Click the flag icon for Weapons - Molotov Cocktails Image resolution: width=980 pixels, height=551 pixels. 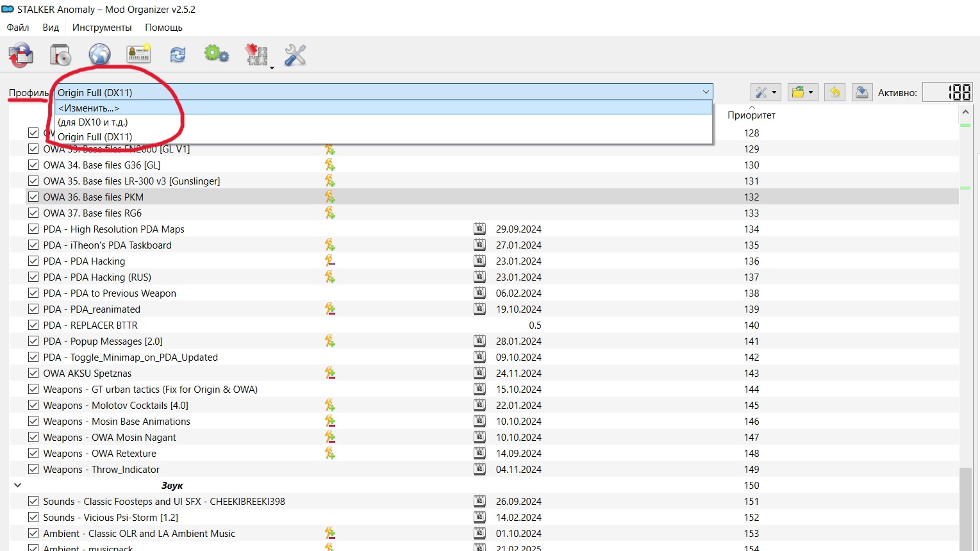(x=330, y=405)
